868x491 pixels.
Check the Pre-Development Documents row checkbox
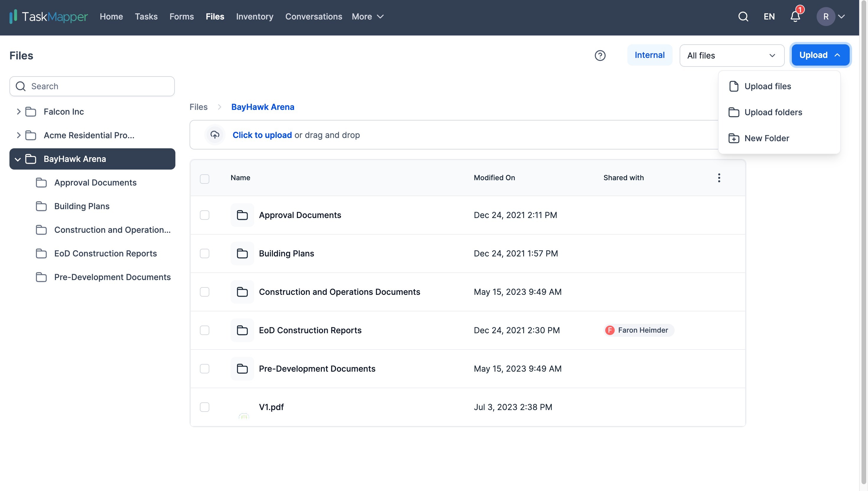click(x=205, y=369)
